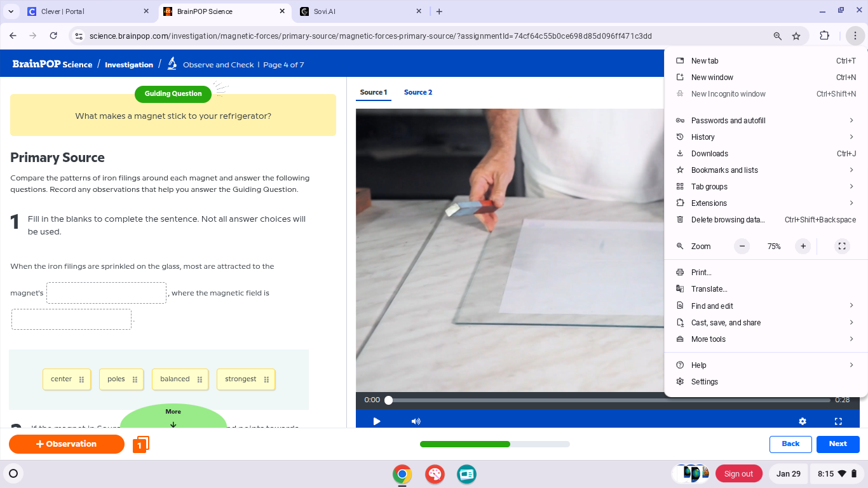868x488 pixels.
Task: Bookmark this page with star icon
Action: coord(796,36)
